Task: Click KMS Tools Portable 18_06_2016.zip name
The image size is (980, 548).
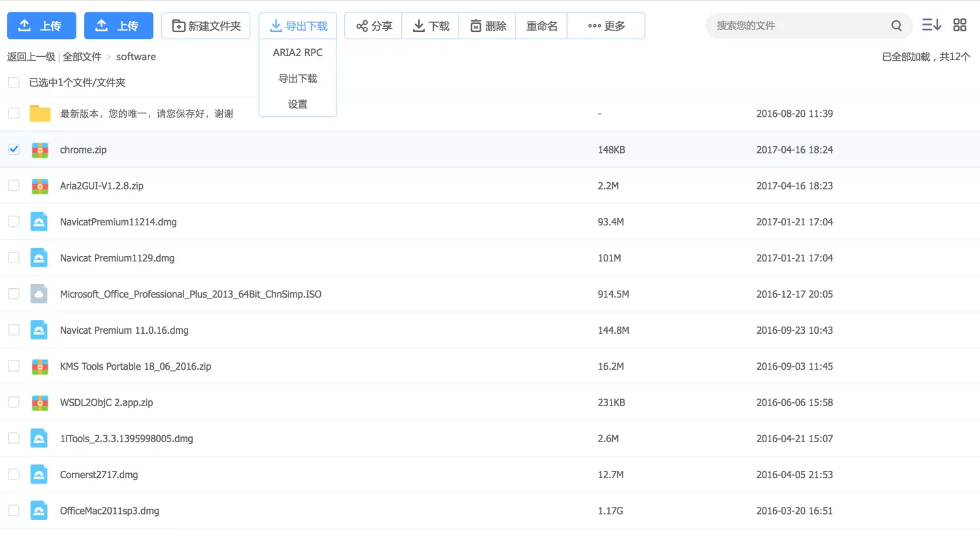Action: tap(135, 366)
